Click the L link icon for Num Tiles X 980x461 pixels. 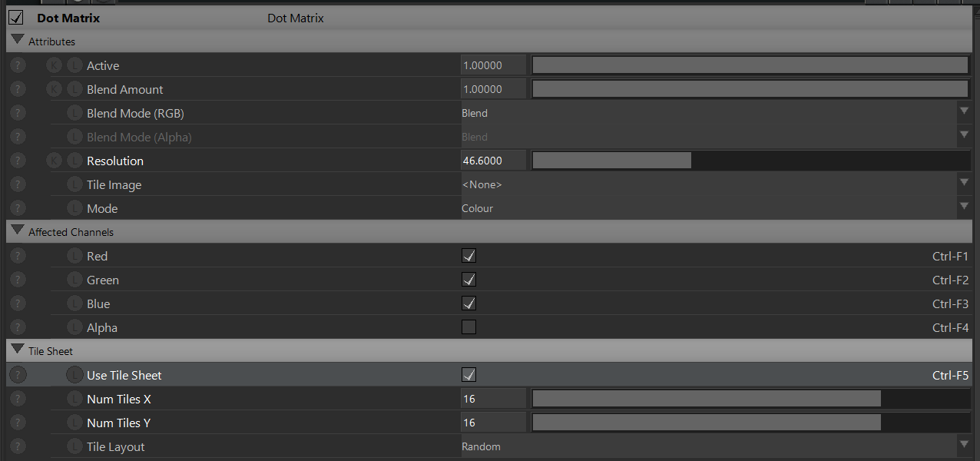coord(74,399)
